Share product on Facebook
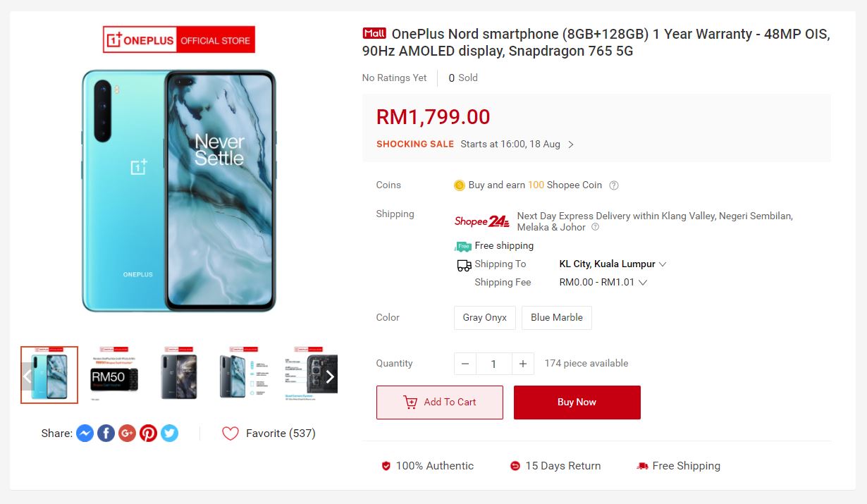 [x=106, y=433]
